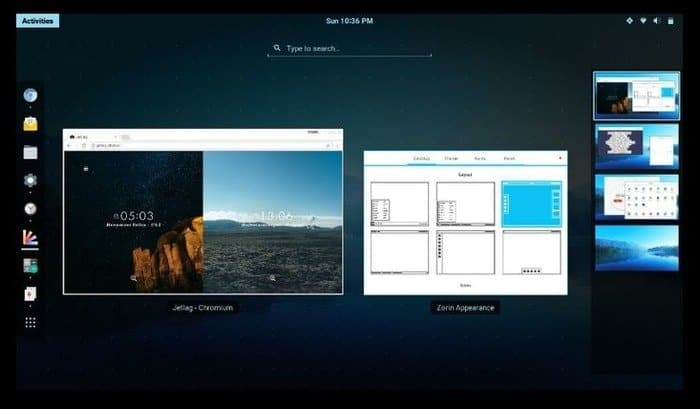Select the Jetlag - Chromium window preview

tap(203, 212)
